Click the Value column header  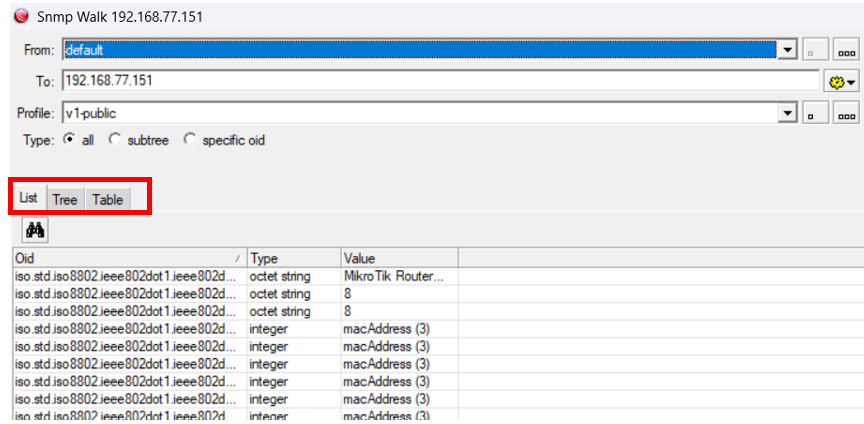pyautogui.click(x=398, y=258)
